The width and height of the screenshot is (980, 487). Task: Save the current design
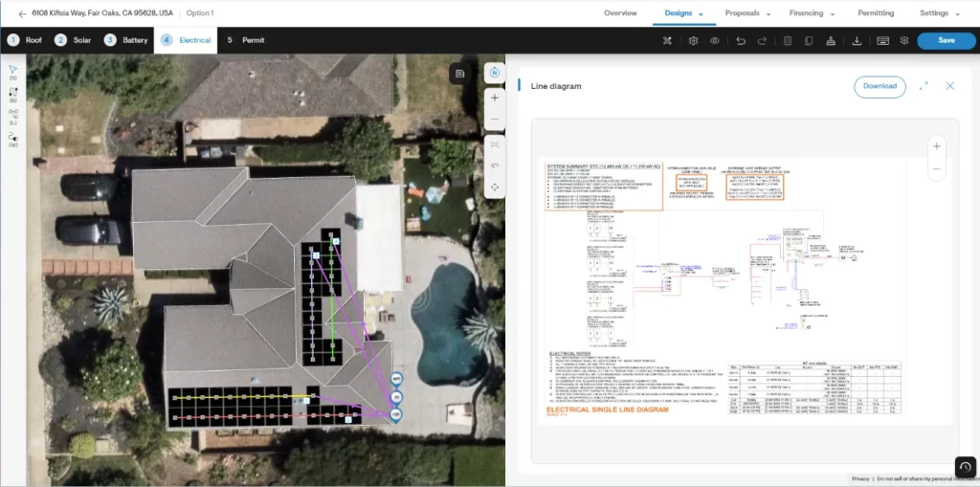[946, 40]
